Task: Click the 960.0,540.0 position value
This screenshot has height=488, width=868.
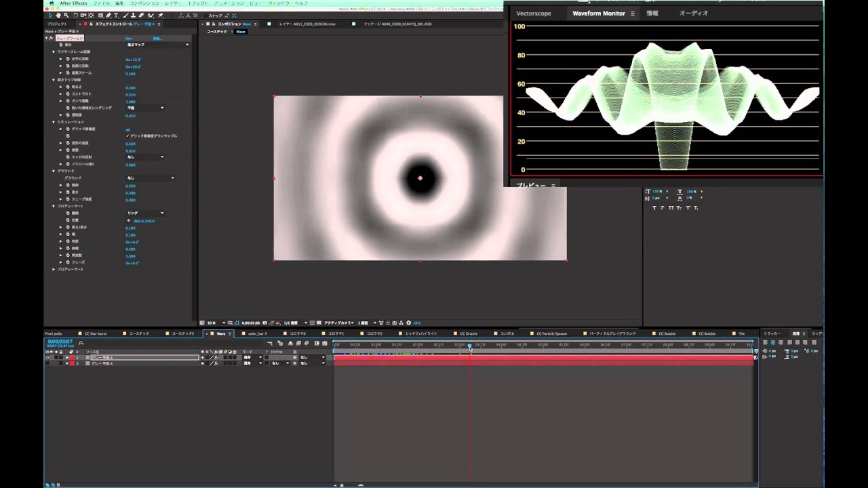Action: pos(144,220)
